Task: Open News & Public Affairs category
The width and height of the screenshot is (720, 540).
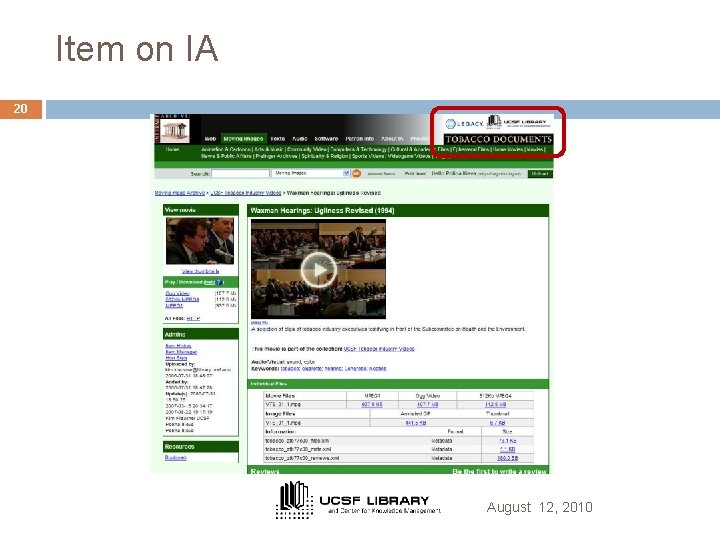Action: (x=226, y=157)
